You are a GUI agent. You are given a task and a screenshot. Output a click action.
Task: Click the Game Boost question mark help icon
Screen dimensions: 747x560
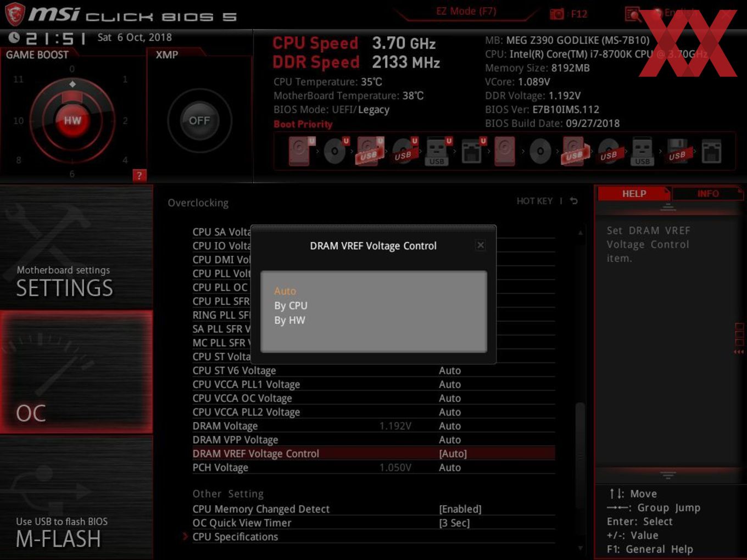coord(139,176)
